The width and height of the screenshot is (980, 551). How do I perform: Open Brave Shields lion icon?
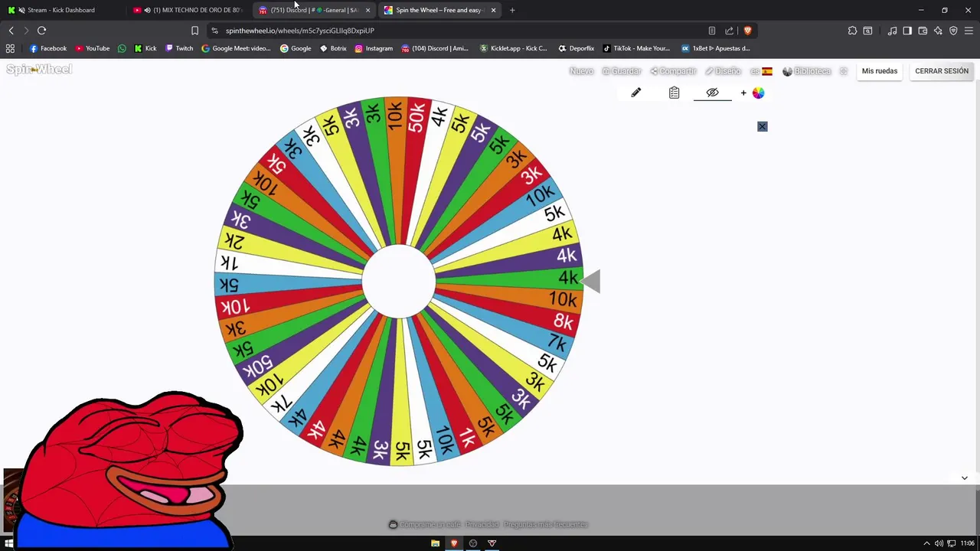click(747, 31)
